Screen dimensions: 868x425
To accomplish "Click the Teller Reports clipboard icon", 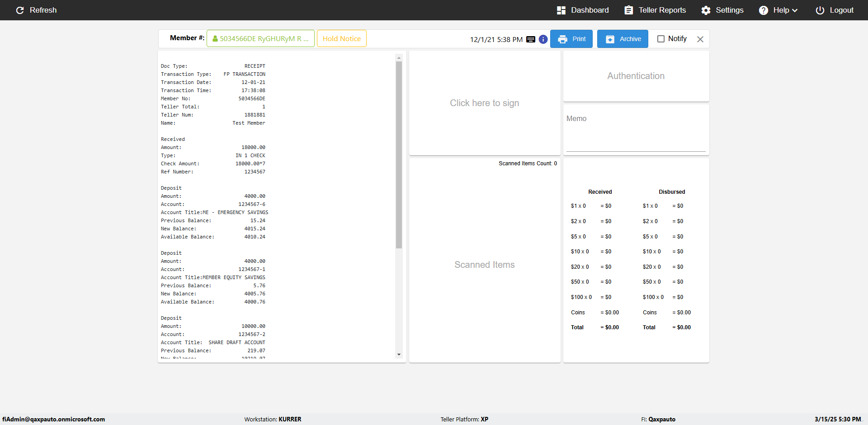I will click(628, 10).
